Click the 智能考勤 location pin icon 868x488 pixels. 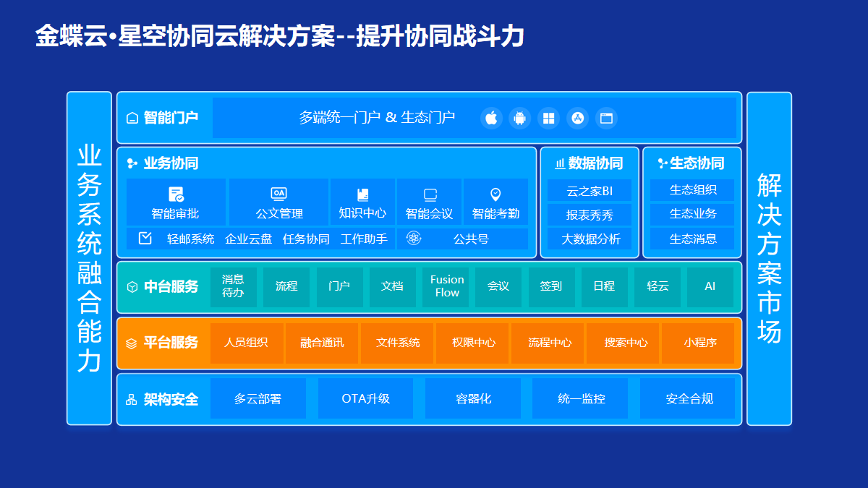495,194
